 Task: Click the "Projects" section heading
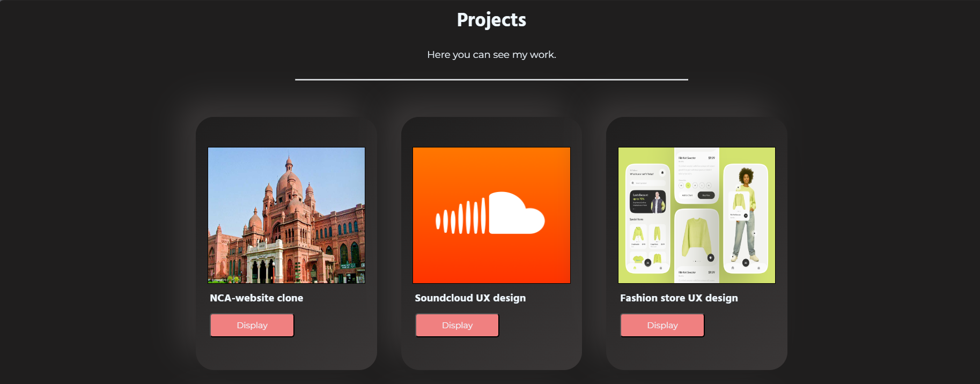pyautogui.click(x=491, y=20)
